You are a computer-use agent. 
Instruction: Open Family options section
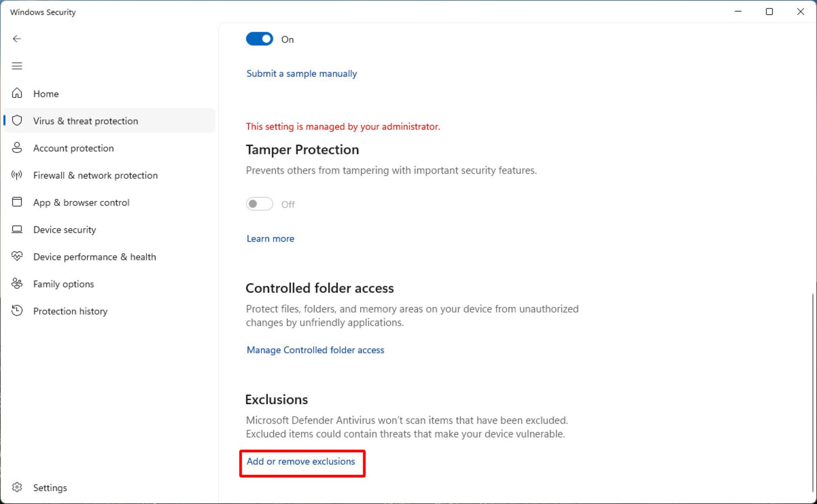point(109,284)
